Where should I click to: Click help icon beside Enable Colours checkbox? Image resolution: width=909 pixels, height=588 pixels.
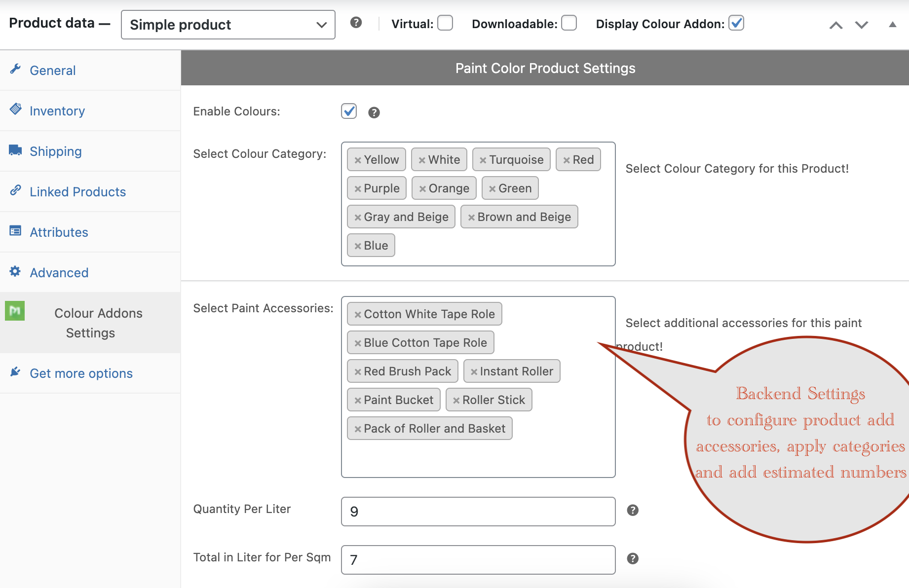coord(374,113)
